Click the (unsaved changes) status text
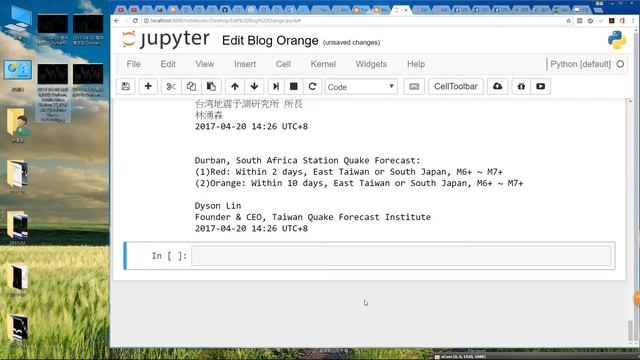The image size is (640, 360). pyautogui.click(x=351, y=42)
